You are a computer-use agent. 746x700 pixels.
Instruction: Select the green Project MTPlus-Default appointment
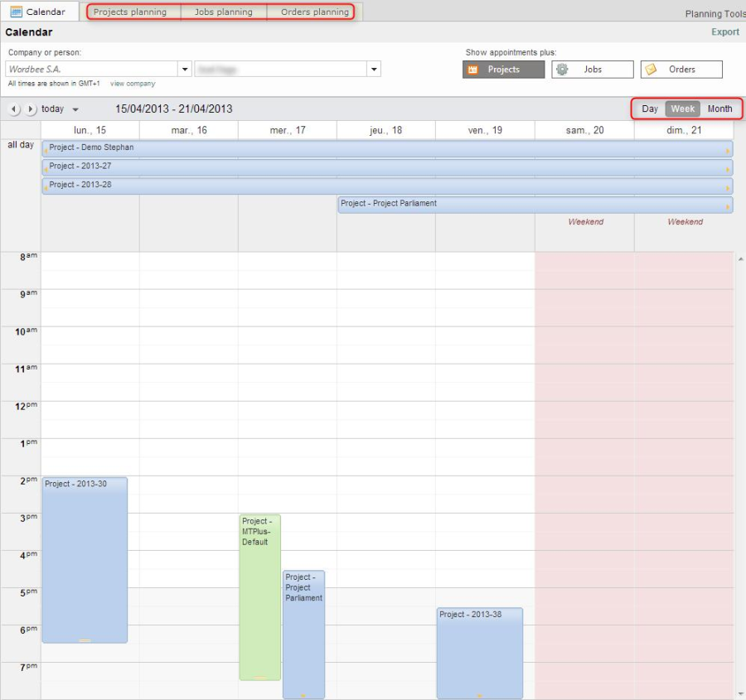tap(259, 596)
